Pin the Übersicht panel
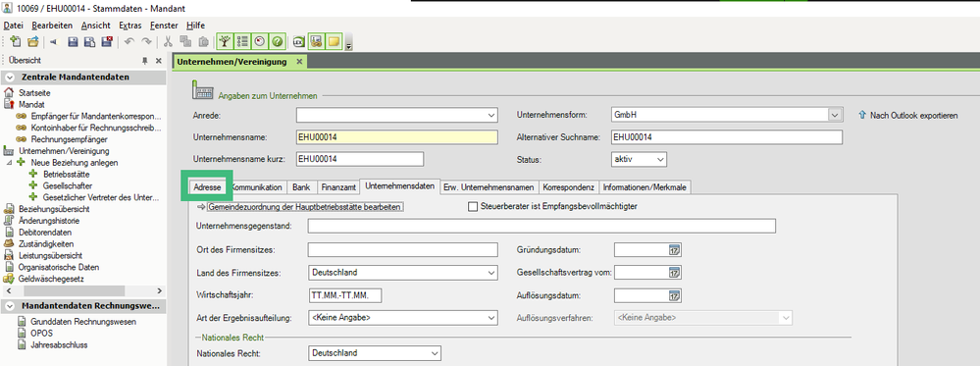This screenshot has height=366, width=980. pyautogui.click(x=145, y=61)
